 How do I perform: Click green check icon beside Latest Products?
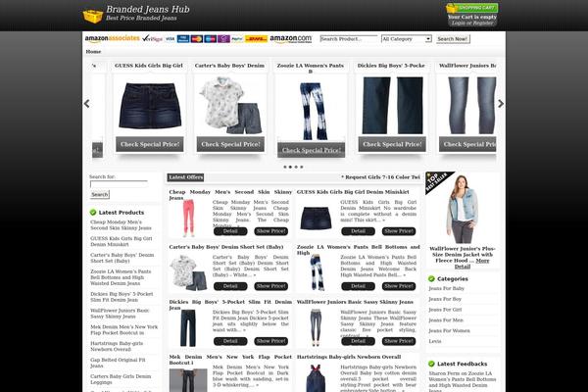93,213
